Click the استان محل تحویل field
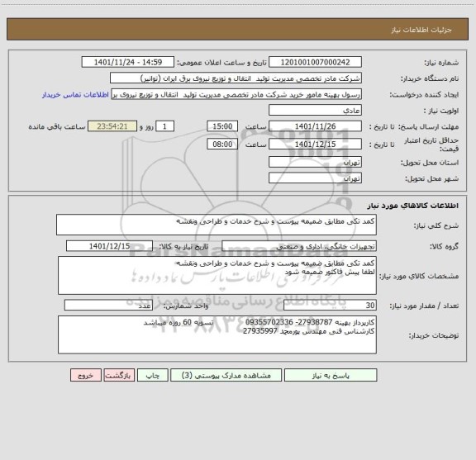This screenshot has height=460, width=476. (315, 162)
